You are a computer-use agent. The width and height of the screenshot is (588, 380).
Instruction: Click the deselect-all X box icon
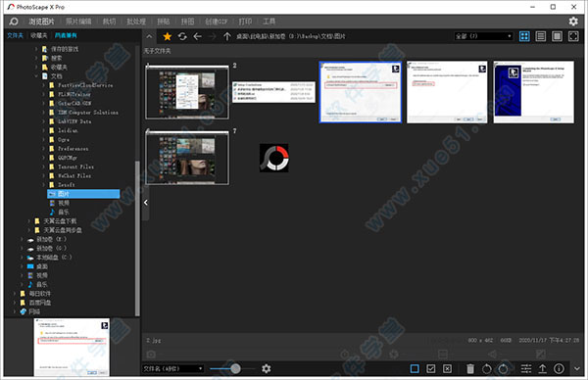pos(447,369)
